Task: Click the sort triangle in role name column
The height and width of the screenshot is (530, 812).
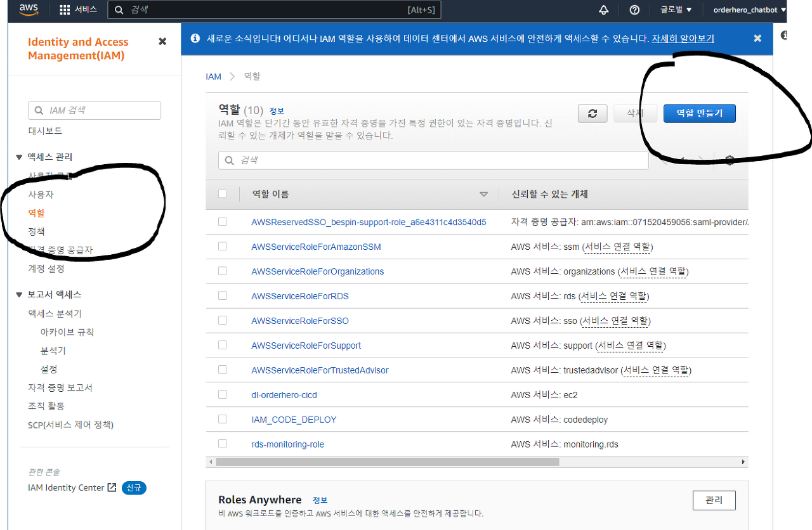Action: (484, 194)
